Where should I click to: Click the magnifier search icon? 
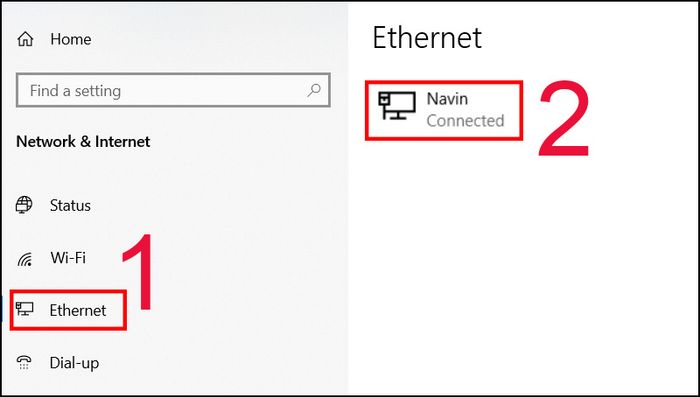click(x=314, y=90)
